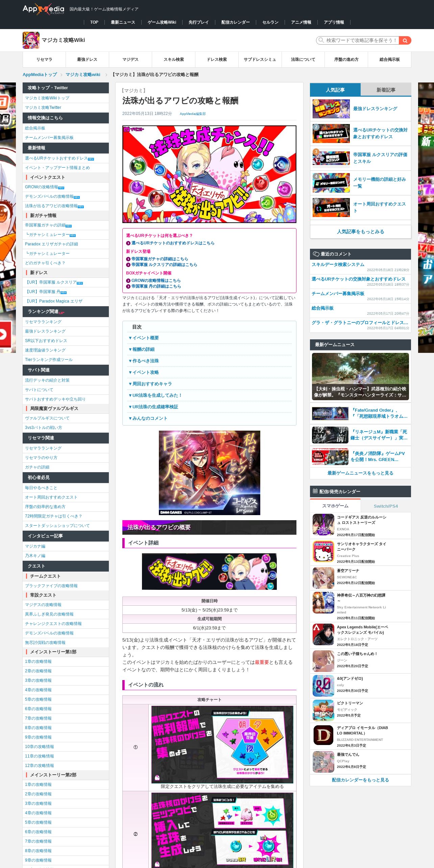Open &0(アンドゼロ) app icon
Viewport: 434px width, 868px height.
click(x=323, y=686)
